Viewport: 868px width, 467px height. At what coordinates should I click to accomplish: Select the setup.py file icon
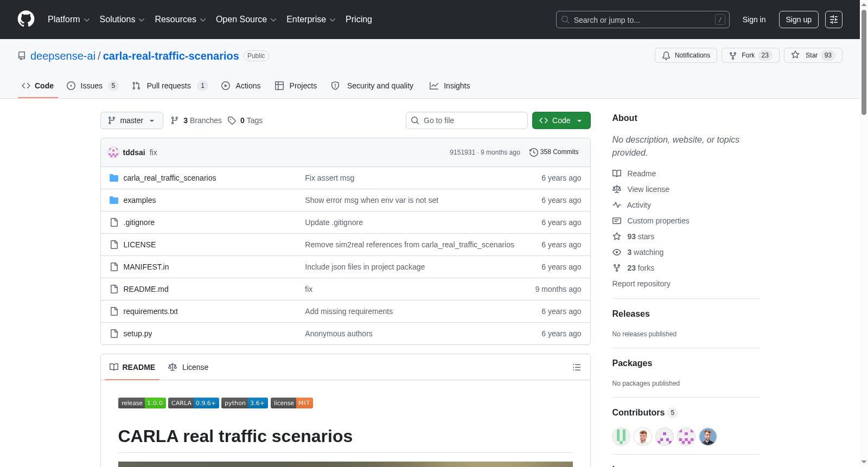point(114,334)
